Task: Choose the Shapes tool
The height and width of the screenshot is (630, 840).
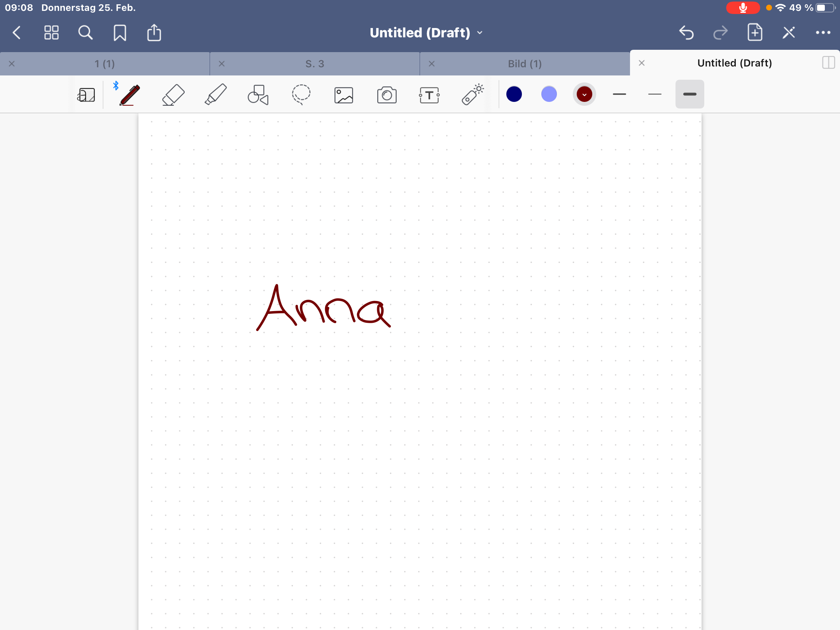Action: [x=258, y=94]
